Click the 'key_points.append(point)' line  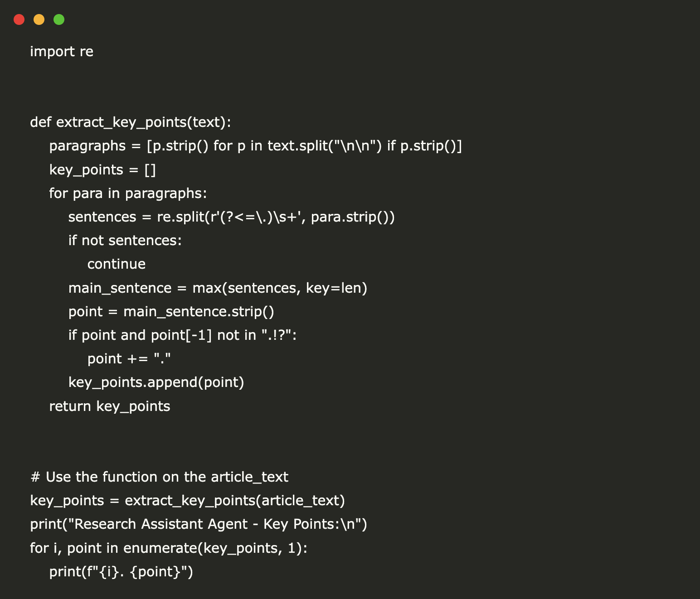pyautogui.click(x=156, y=382)
